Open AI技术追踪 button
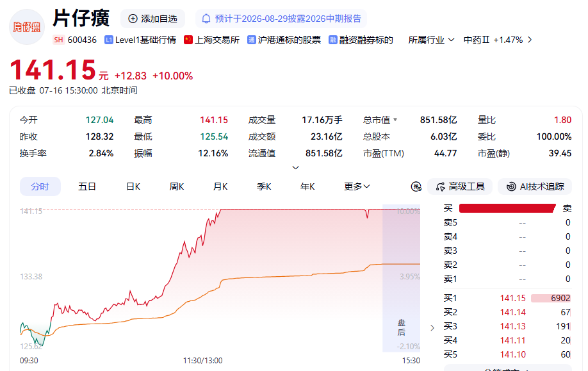 [535, 186]
